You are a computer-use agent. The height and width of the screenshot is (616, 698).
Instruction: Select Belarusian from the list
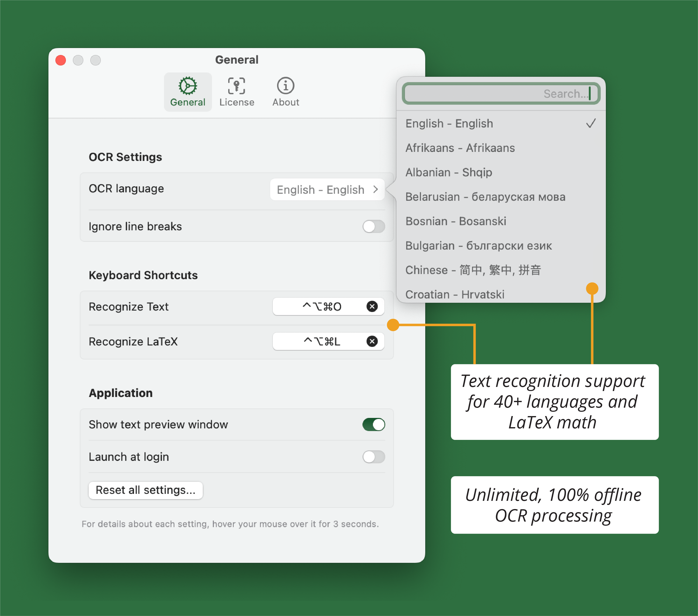point(485,197)
